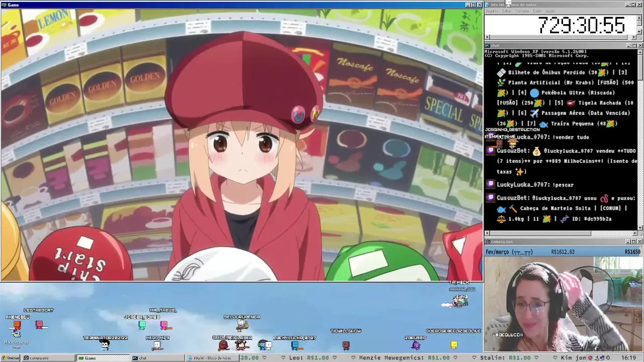The height and width of the screenshot is (362, 644).
Task: Click TIOWILLSHOW's dark red avatar
Action: click(346, 345)
